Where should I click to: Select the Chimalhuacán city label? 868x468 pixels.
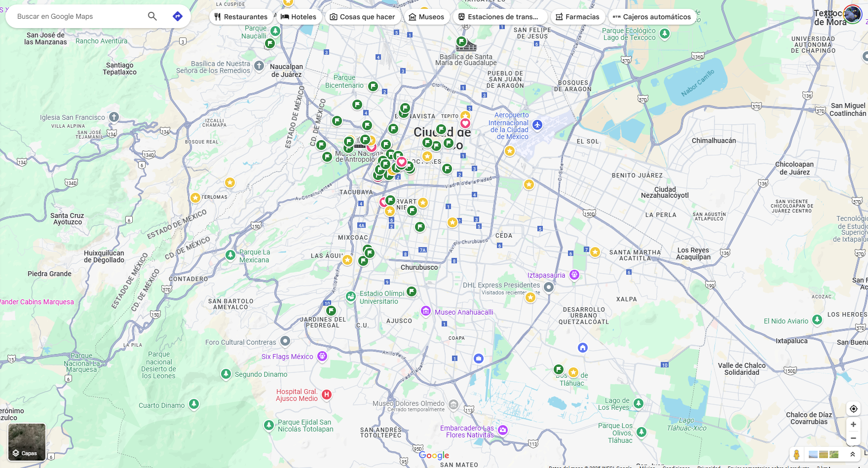pyautogui.click(x=714, y=141)
